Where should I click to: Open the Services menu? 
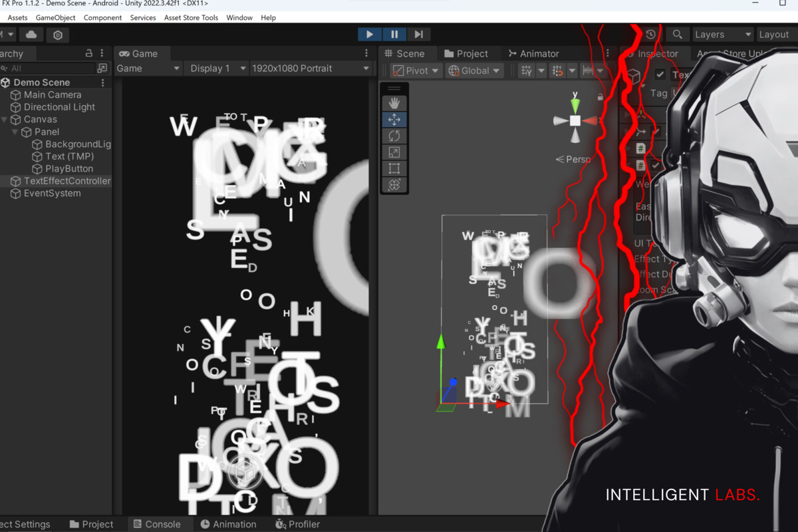143,18
